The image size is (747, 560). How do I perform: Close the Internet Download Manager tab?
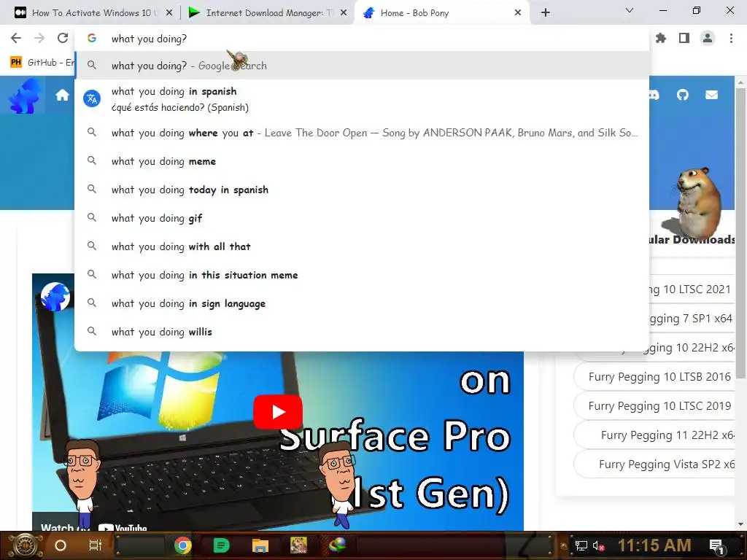[344, 13]
